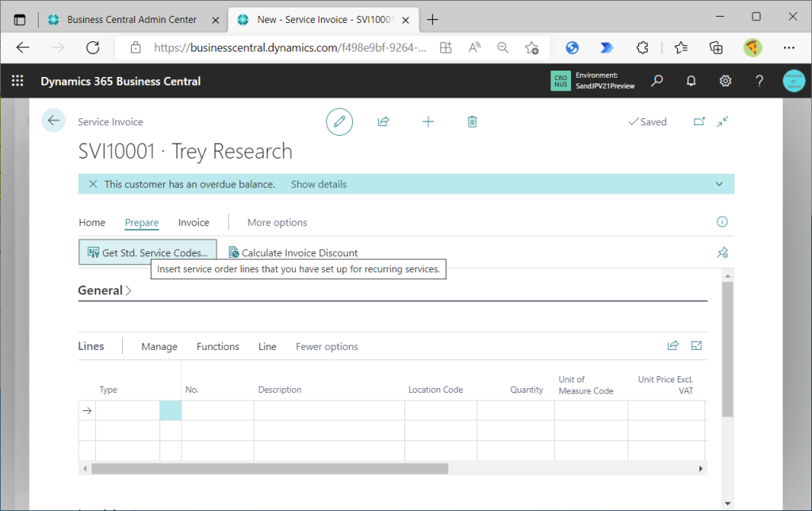812x511 pixels.
Task: Open Read aloud icon in address bar
Action: pyautogui.click(x=474, y=48)
